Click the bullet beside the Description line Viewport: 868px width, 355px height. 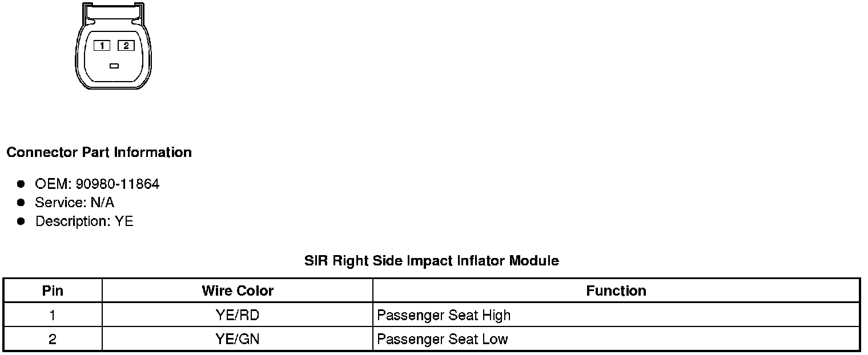[21, 221]
